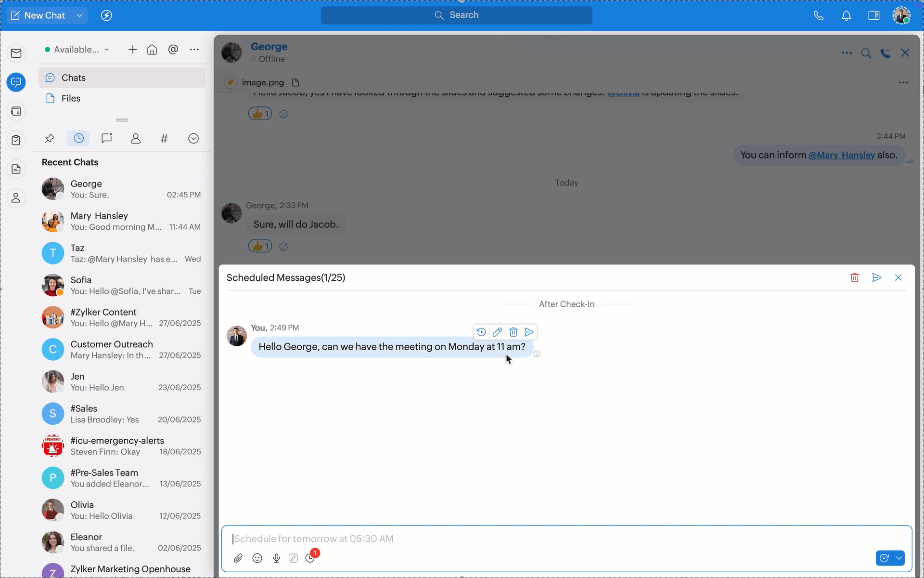This screenshot has height=578, width=924.
Task: Delete all scheduled messages trash icon
Action: pyautogui.click(x=854, y=277)
